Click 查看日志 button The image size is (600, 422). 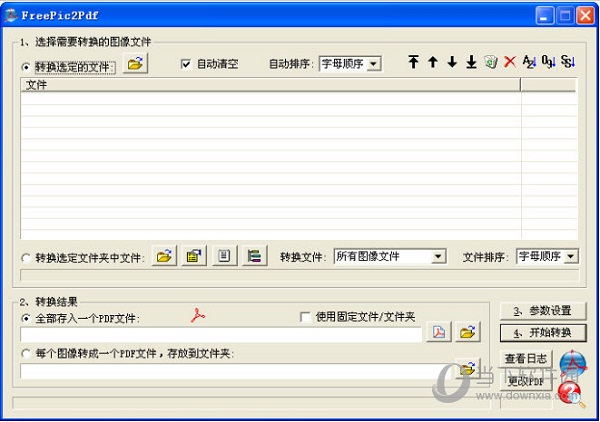[526, 358]
